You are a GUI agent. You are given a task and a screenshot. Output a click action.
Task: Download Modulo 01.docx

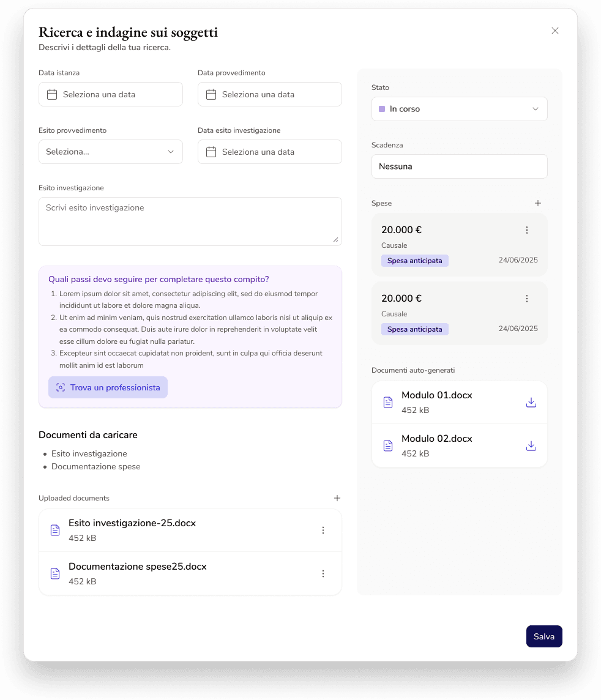531,403
